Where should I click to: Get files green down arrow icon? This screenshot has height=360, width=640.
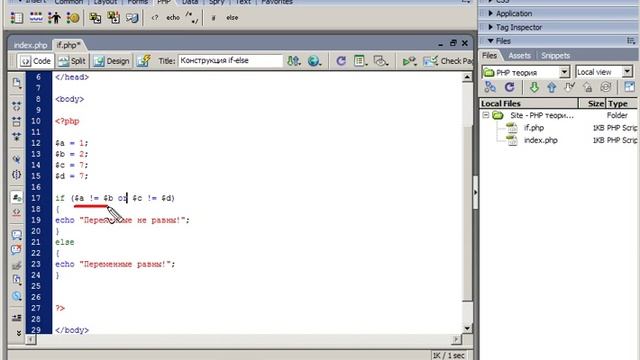click(534, 87)
